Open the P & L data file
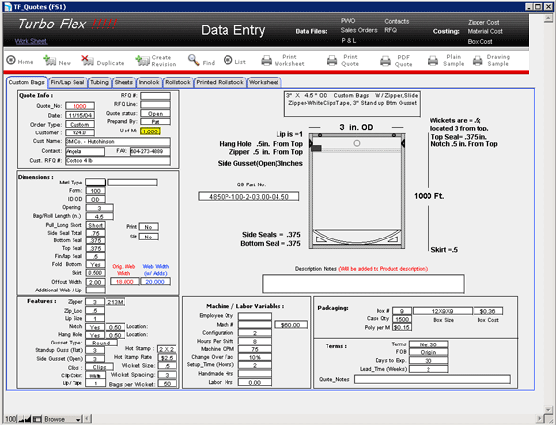This screenshot has width=556, height=425. pyautogui.click(x=349, y=40)
